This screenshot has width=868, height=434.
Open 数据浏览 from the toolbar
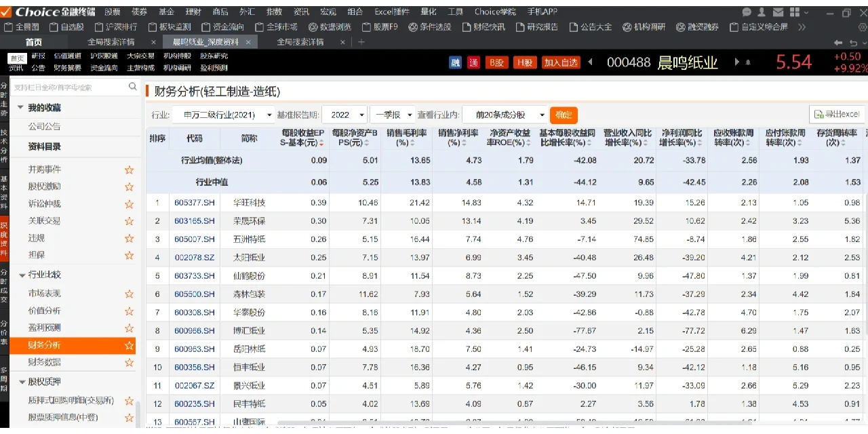click(x=330, y=27)
